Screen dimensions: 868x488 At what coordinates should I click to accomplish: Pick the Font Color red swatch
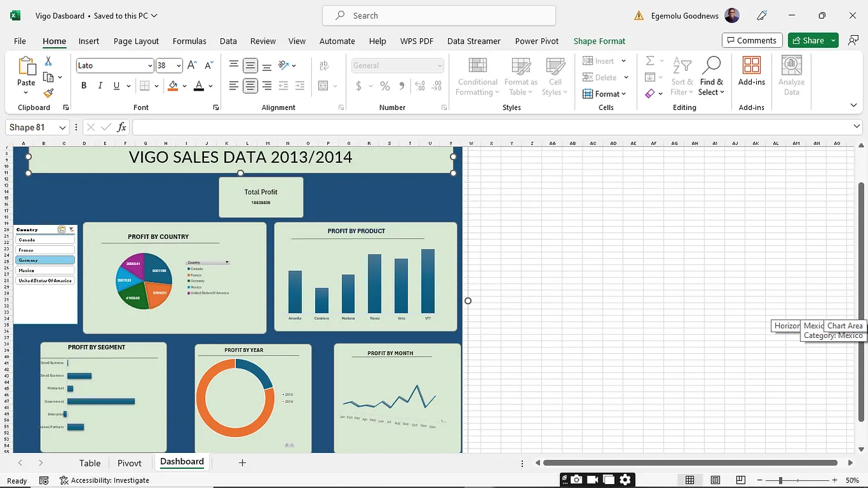200,89
